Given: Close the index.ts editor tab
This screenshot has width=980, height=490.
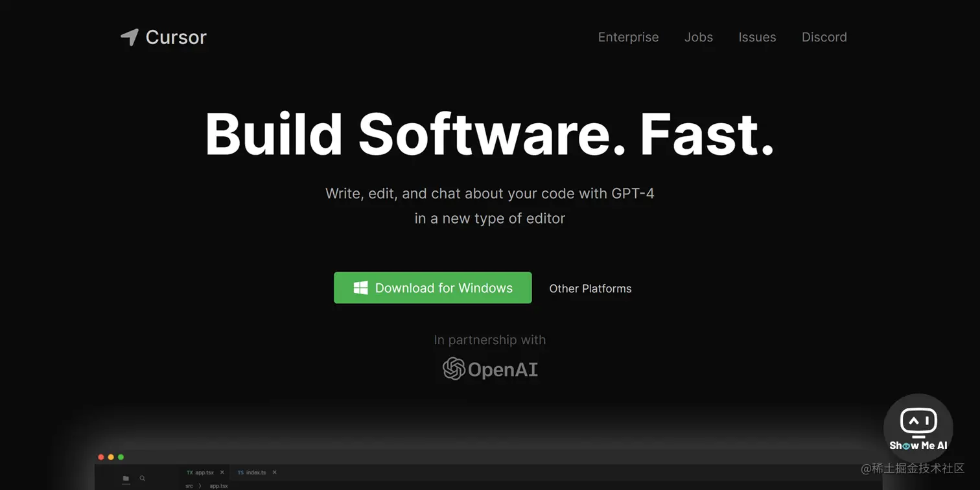Looking at the screenshot, I should [274, 472].
